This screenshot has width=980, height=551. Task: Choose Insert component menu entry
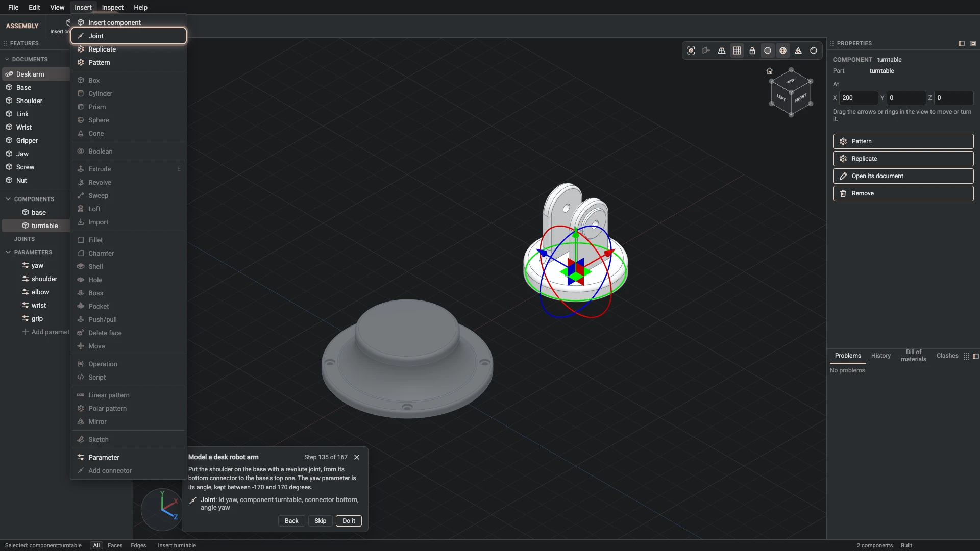coord(129,22)
